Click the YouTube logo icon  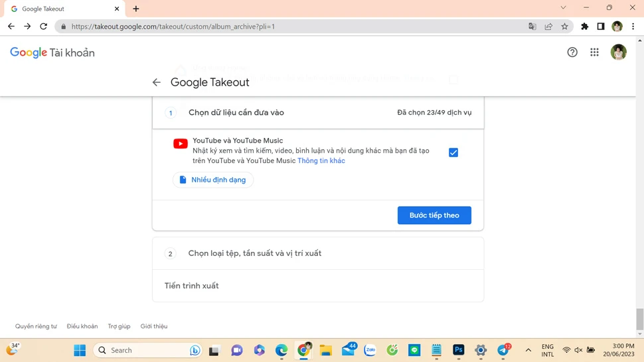181,143
